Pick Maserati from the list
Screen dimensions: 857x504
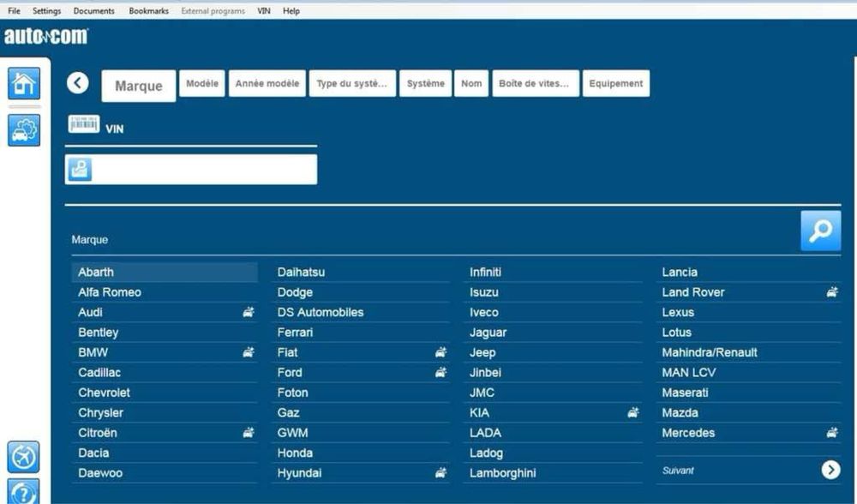click(748, 393)
